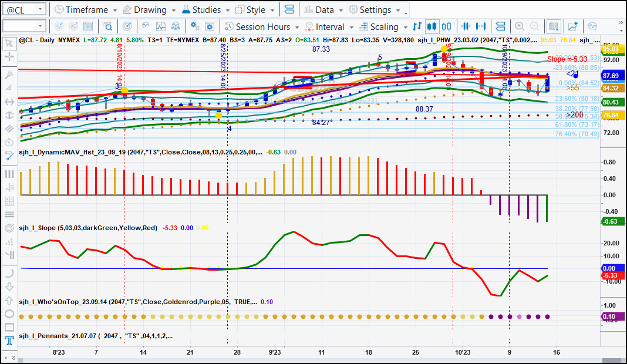This screenshot has height=364, width=627.
Task: Click the linked nodes study icon
Action: (176, 26)
